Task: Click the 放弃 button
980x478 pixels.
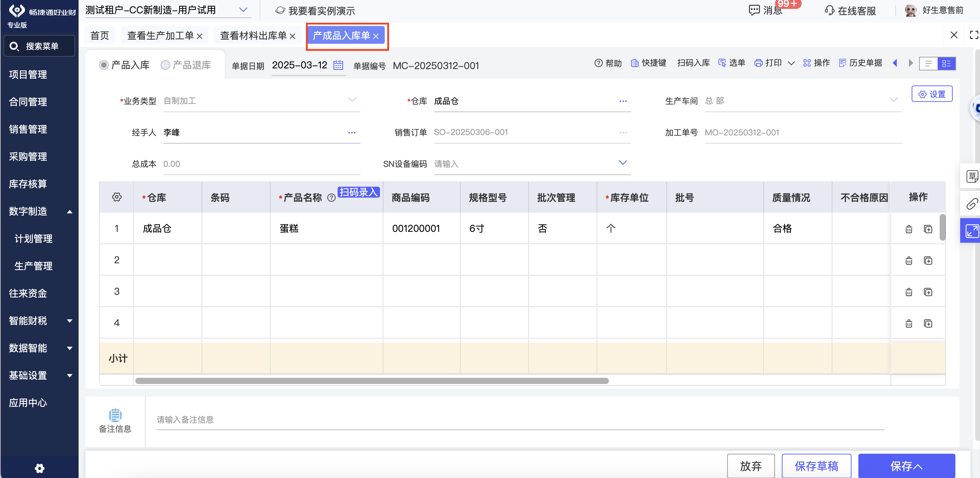Action: (751, 466)
